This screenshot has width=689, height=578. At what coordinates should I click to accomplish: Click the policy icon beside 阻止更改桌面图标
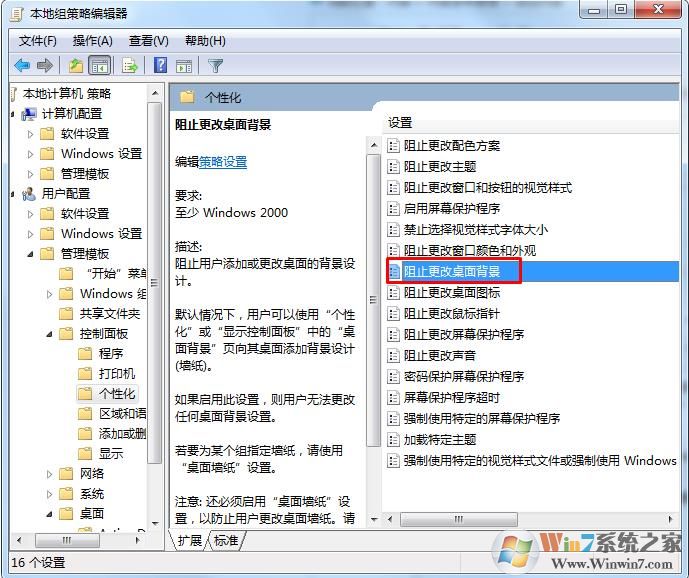pos(393,292)
